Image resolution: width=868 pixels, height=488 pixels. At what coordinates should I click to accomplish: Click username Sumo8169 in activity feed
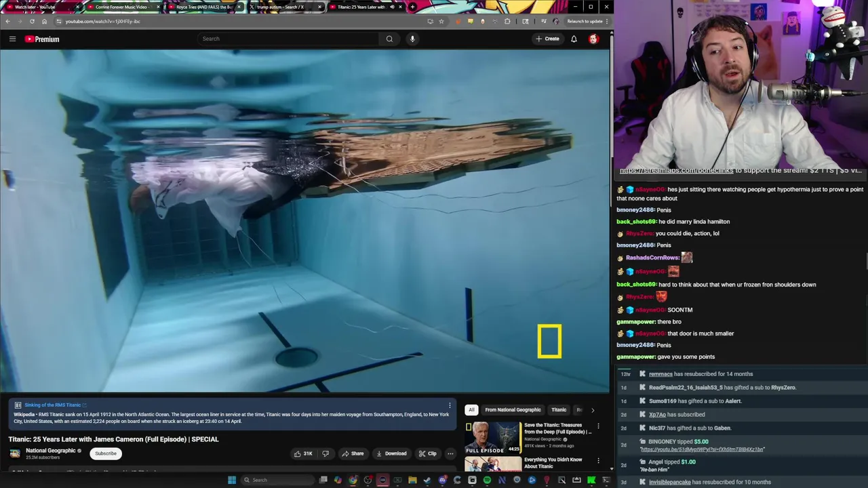663,401
